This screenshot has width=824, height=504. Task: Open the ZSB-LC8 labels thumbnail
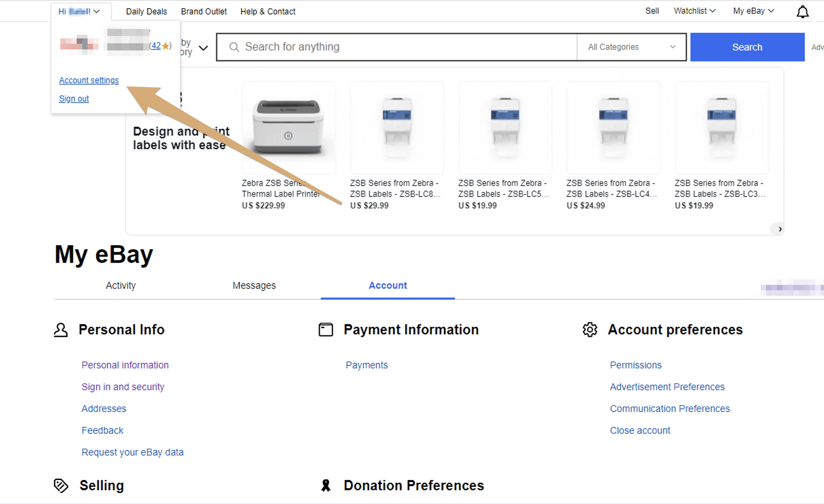pyautogui.click(x=397, y=128)
